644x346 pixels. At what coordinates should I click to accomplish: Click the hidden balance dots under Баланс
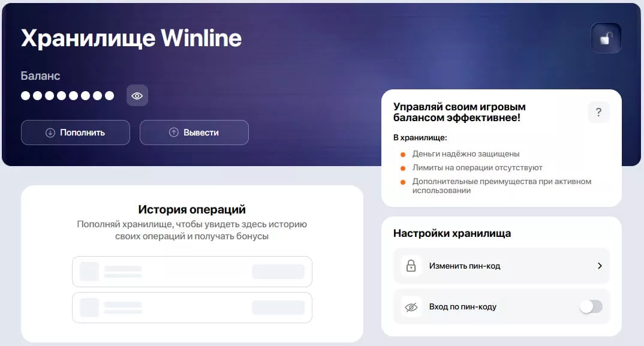point(66,95)
